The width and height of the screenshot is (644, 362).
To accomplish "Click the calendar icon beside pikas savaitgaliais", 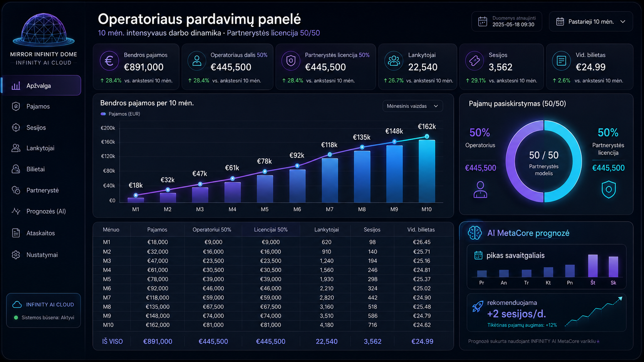I will tap(478, 255).
